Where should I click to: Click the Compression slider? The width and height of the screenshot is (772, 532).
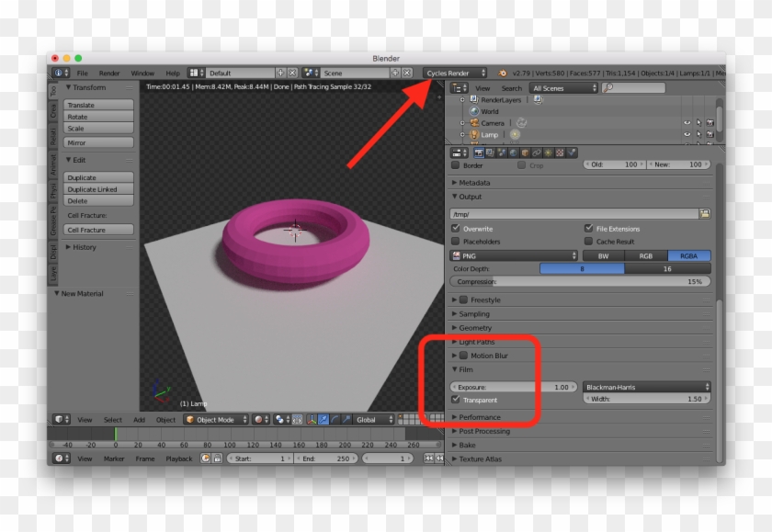pyautogui.click(x=579, y=282)
